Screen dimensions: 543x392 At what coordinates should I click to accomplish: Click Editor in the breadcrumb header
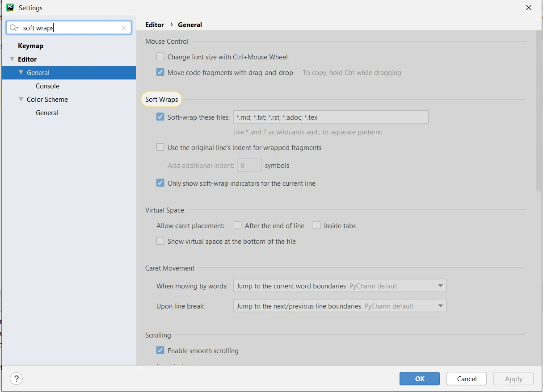(155, 25)
